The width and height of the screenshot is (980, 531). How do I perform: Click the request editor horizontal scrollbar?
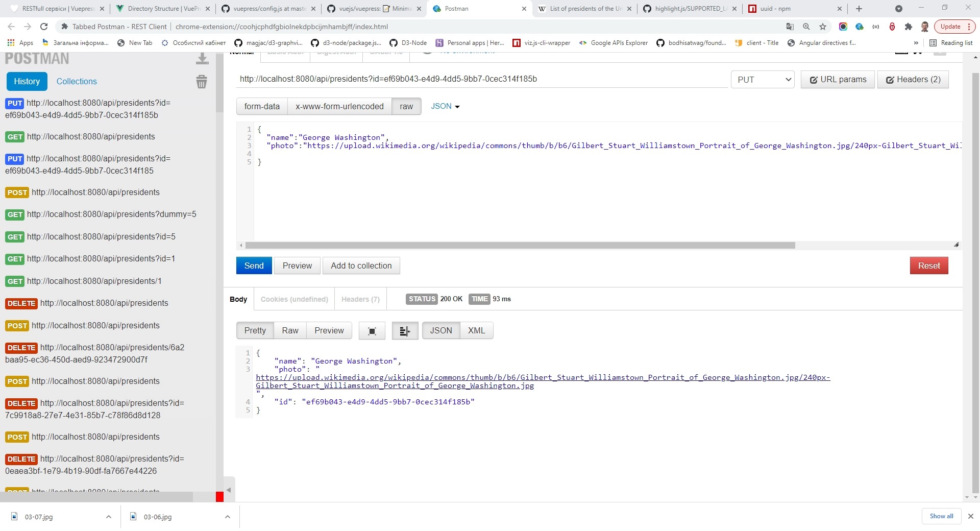pyautogui.click(x=520, y=246)
